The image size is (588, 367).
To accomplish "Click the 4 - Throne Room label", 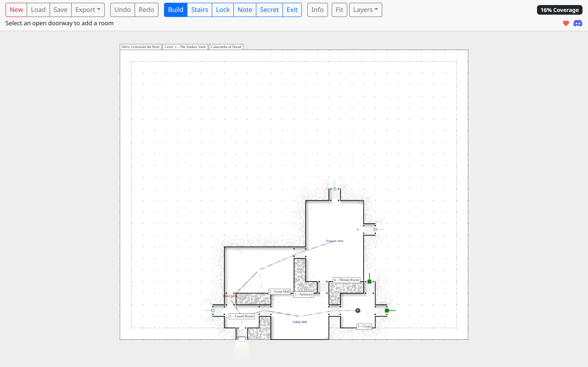I will (346, 280).
